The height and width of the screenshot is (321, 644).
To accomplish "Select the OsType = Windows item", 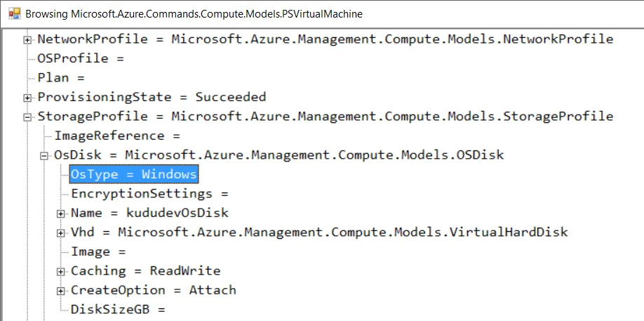I will pyautogui.click(x=134, y=174).
